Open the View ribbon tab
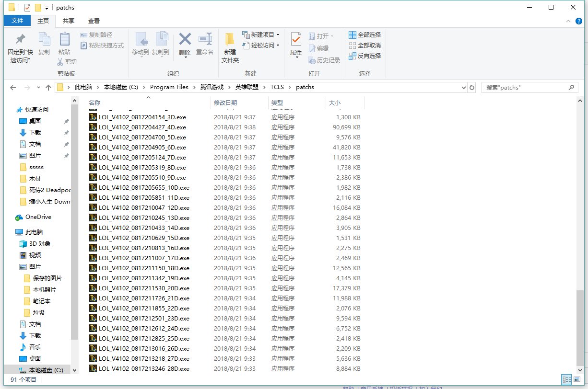Screen dimensions: 588x389 pos(94,21)
